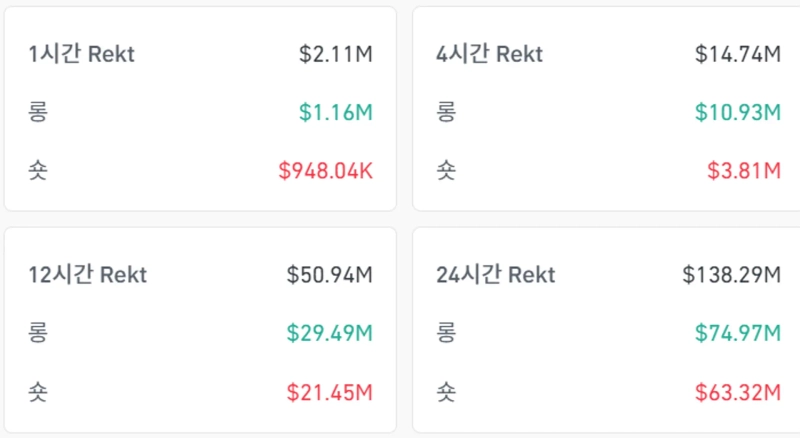
Task: Click the 숏 label in 4시간 card
Action: click(446, 171)
